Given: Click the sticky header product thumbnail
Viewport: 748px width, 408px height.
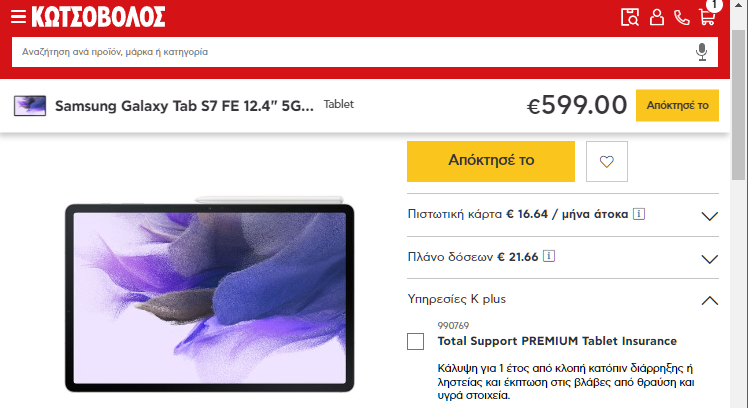Looking at the screenshot, I should [30, 105].
